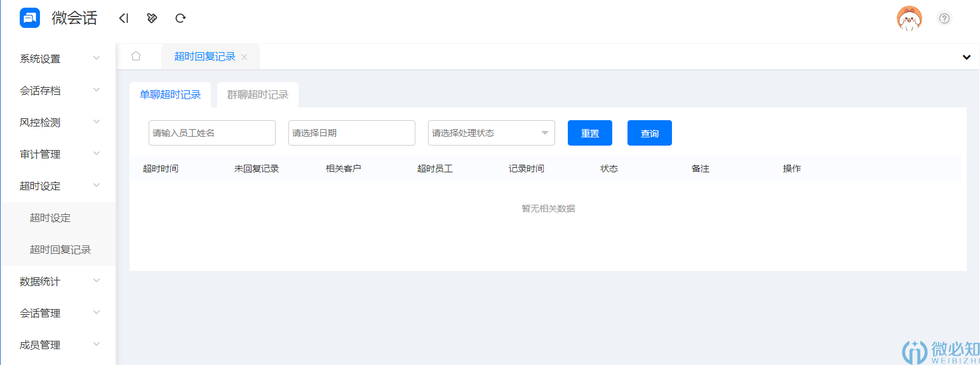
Task: Collapse the sidebar with the arrow icon
Action: click(x=124, y=18)
